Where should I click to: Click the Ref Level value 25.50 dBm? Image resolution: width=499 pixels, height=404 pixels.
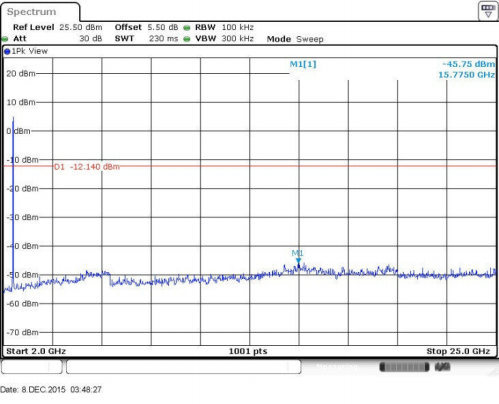(81, 27)
